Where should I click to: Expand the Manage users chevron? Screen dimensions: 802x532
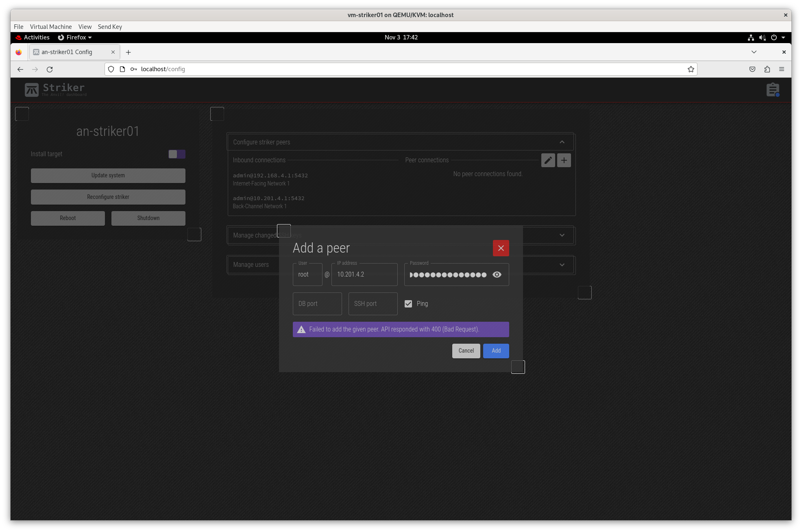pos(562,265)
